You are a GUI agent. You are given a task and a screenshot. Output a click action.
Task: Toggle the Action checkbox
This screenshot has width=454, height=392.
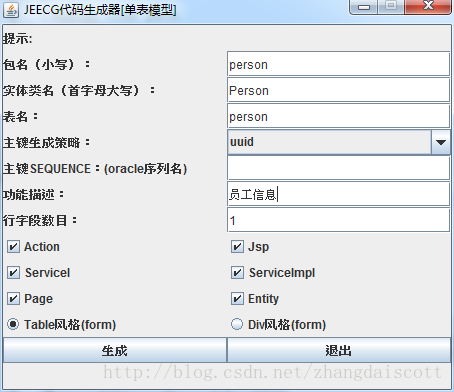(x=13, y=247)
